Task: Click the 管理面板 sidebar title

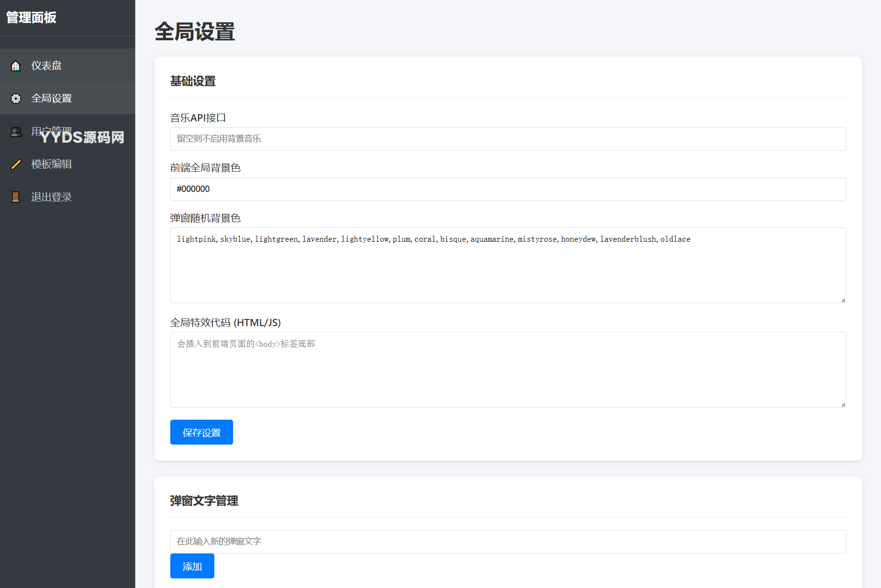Action: click(x=32, y=18)
